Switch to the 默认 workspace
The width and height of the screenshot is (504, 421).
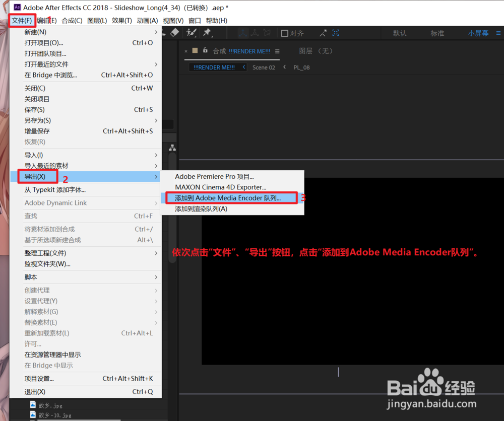[x=400, y=33]
